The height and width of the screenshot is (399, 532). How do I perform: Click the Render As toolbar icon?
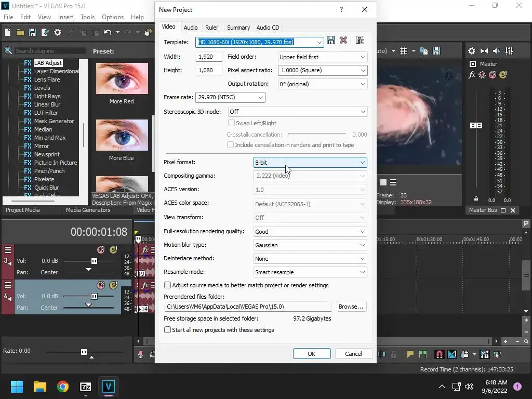pyautogui.click(x=45, y=32)
